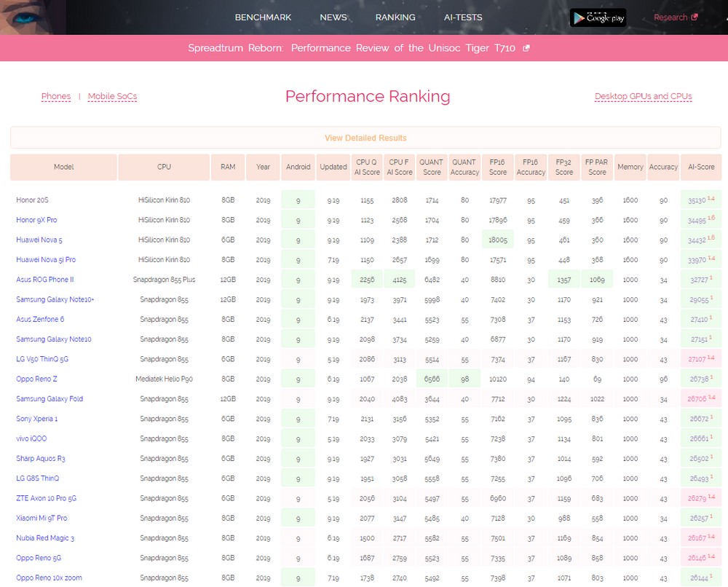
Task: Click the external link icon after Tiger T710
Action: (x=526, y=49)
